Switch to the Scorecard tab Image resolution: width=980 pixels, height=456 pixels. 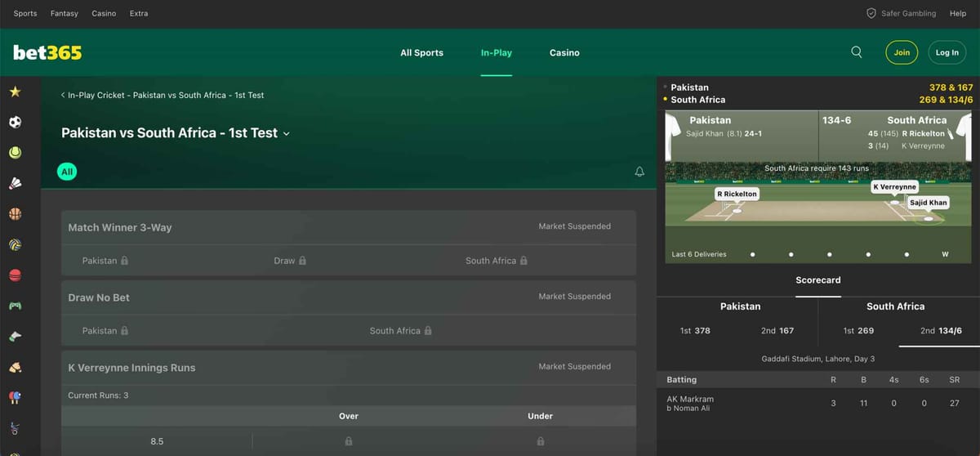pos(818,279)
